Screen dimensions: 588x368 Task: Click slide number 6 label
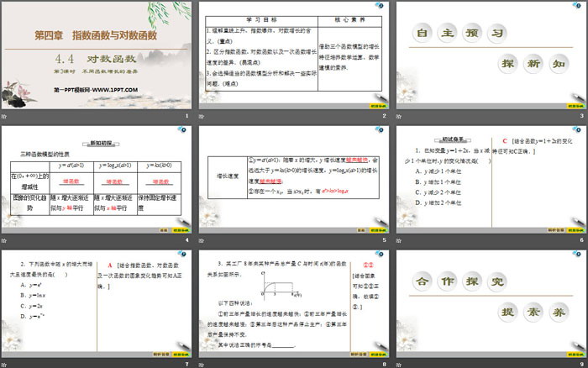pyautogui.click(x=581, y=240)
